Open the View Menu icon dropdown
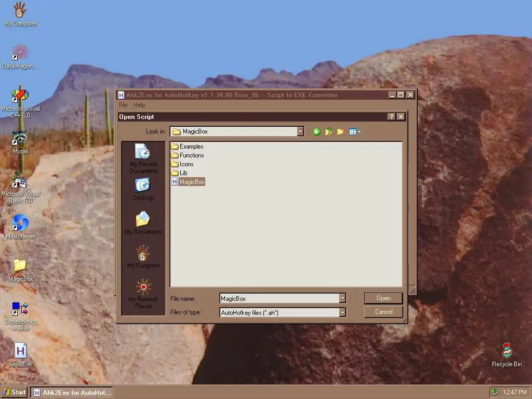This screenshot has height=399, width=532. [355, 131]
